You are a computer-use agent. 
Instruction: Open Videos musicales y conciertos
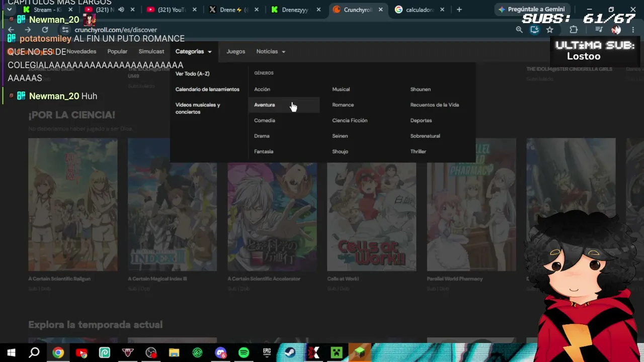pyautogui.click(x=198, y=108)
